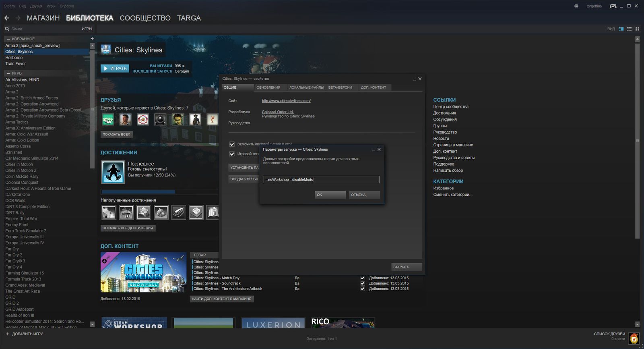Screen dimensions: 644x349
Task: Open Big Picture mode controller icon
Action: pos(613,6)
